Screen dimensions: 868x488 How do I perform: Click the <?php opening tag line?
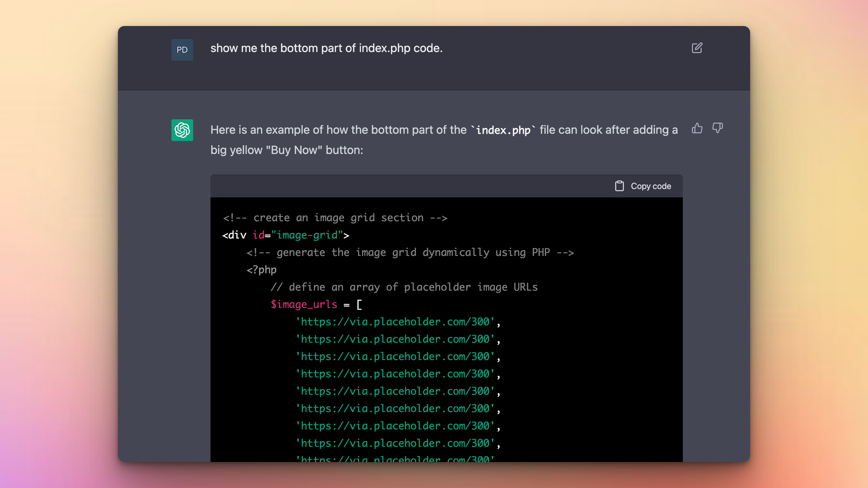261,270
